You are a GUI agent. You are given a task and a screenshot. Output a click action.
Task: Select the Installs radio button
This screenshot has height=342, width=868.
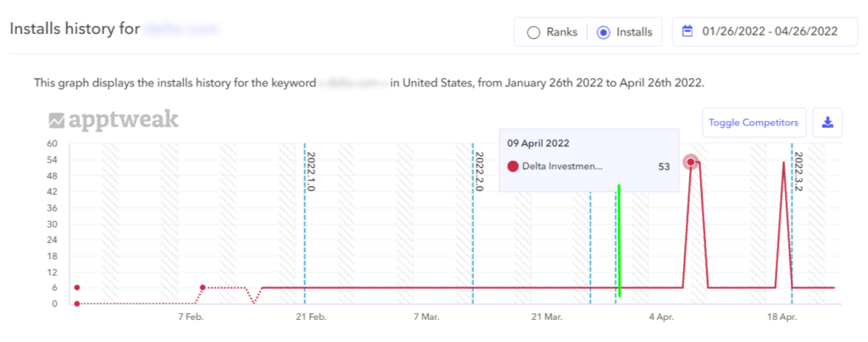[604, 32]
